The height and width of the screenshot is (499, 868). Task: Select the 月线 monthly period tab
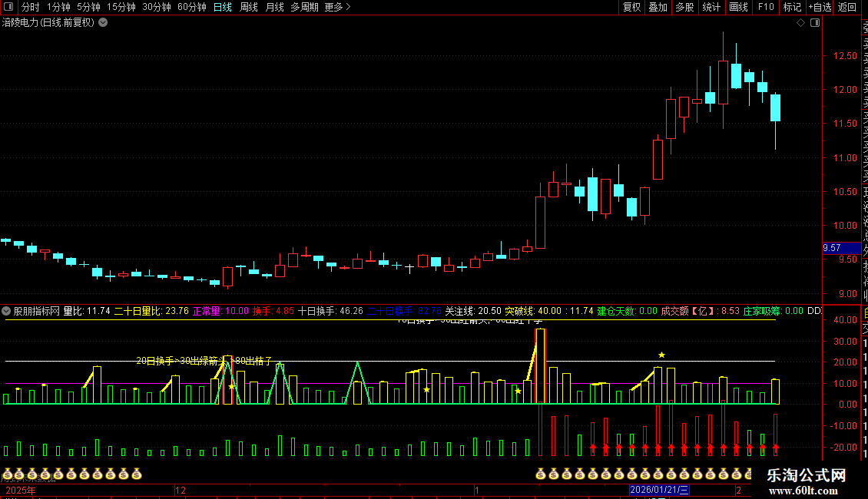point(274,7)
